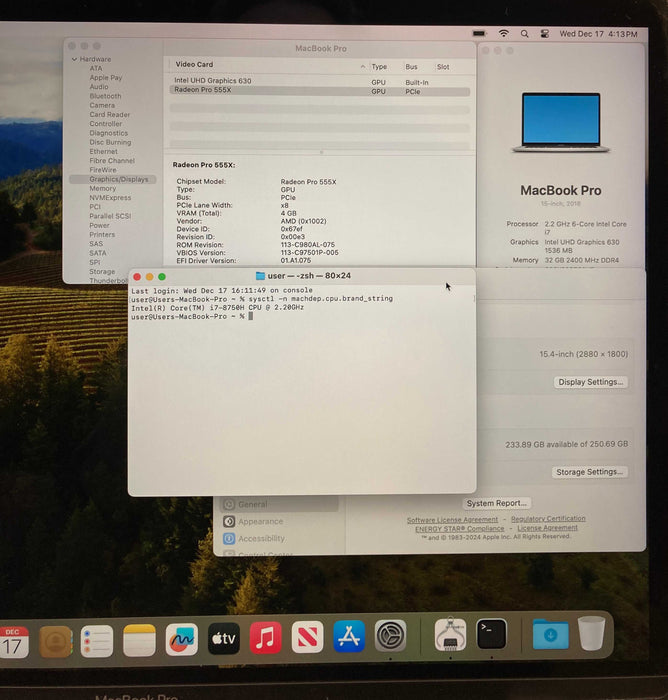The height and width of the screenshot is (700, 668).
Task: Open the Contacts app in the Dock
Action: 56,642
